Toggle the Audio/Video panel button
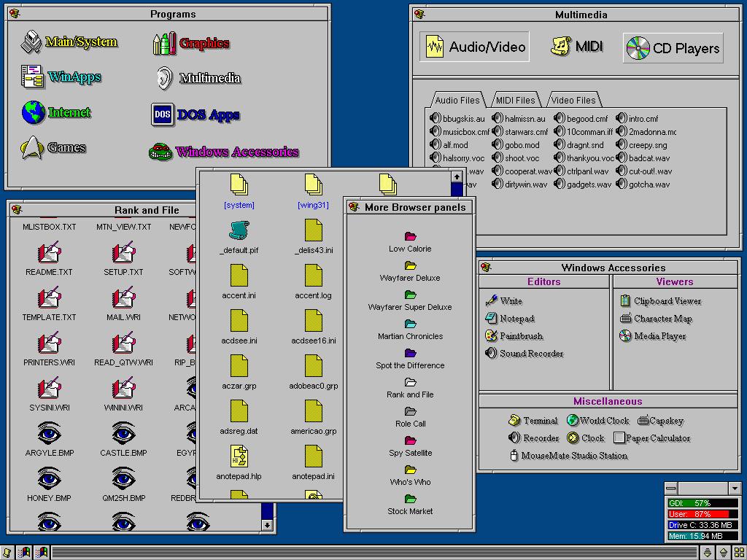 [x=475, y=47]
